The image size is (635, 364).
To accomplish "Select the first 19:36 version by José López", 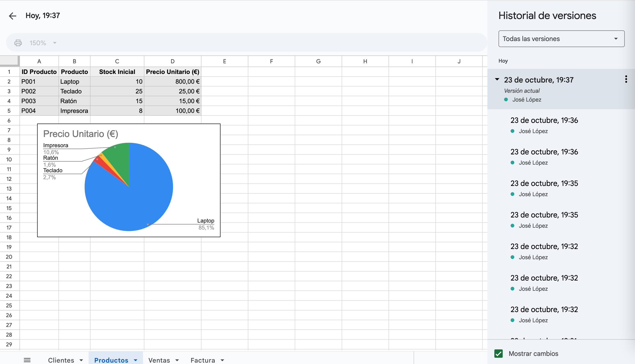I will (544, 121).
